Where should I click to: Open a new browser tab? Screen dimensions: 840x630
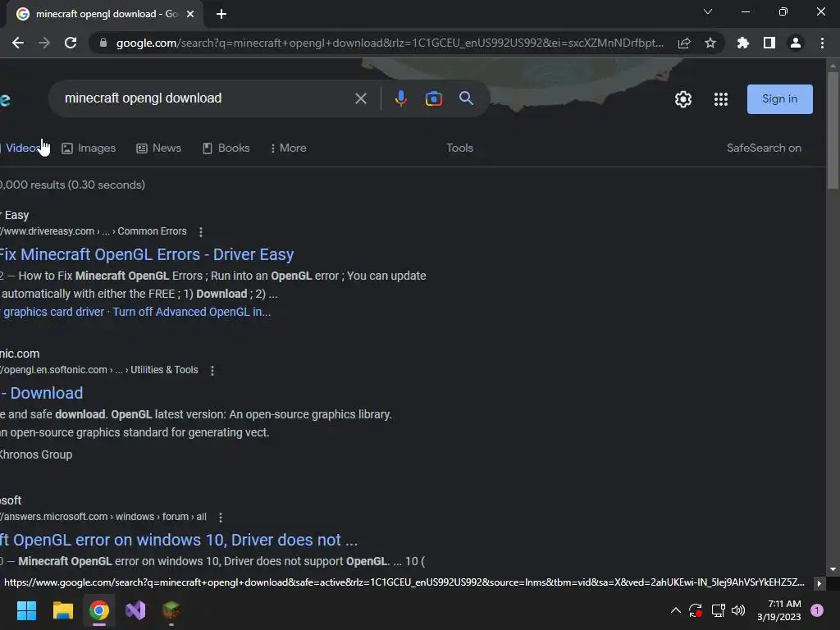221,14
